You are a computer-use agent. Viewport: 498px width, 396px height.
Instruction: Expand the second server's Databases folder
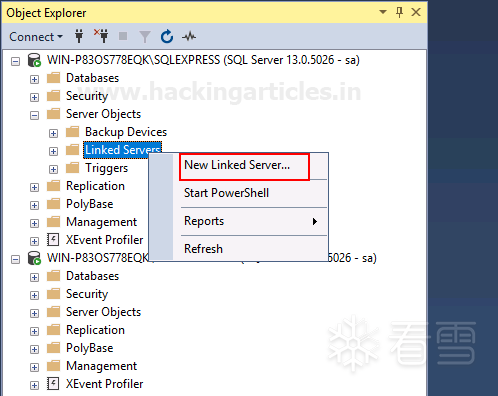[34, 277]
